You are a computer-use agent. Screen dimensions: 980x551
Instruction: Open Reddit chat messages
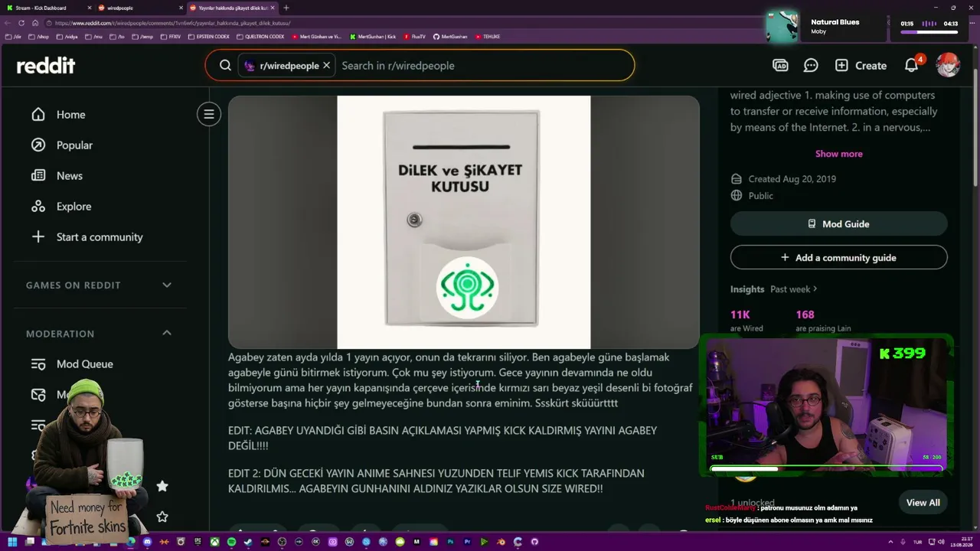pyautogui.click(x=811, y=66)
